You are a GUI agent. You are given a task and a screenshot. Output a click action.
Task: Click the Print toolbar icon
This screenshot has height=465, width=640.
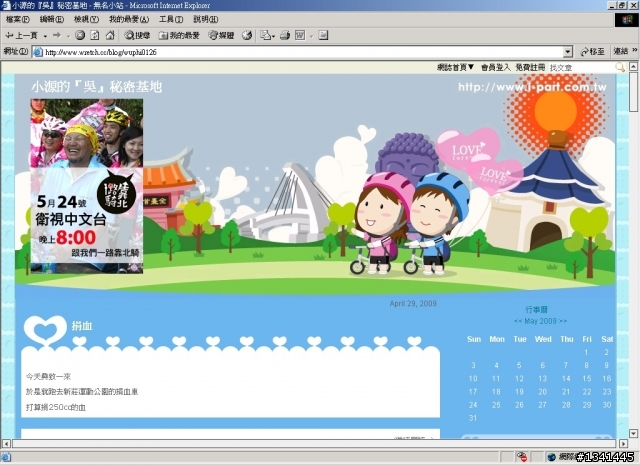point(285,36)
